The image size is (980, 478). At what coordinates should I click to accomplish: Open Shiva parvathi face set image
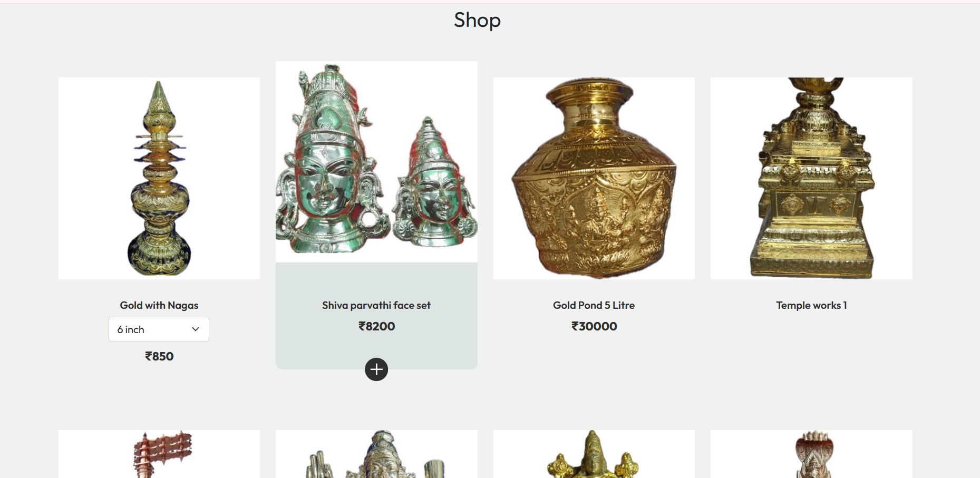[x=376, y=162]
